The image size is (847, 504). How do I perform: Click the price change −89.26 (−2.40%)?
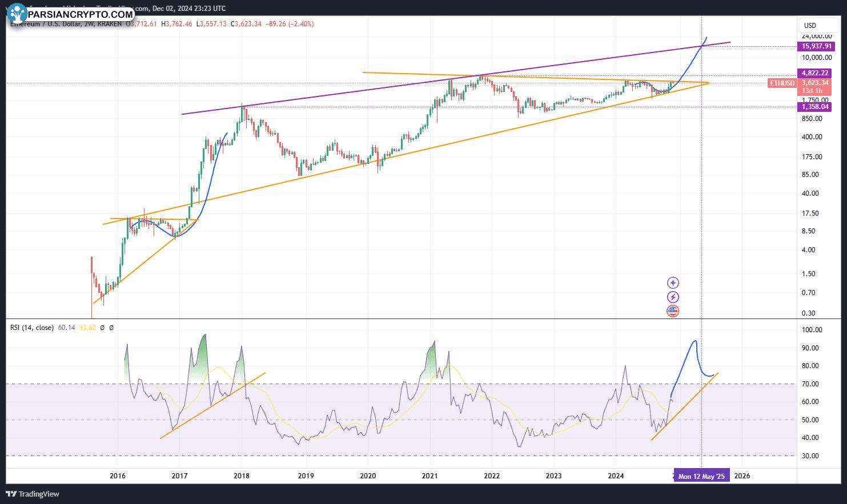pyautogui.click(x=290, y=24)
